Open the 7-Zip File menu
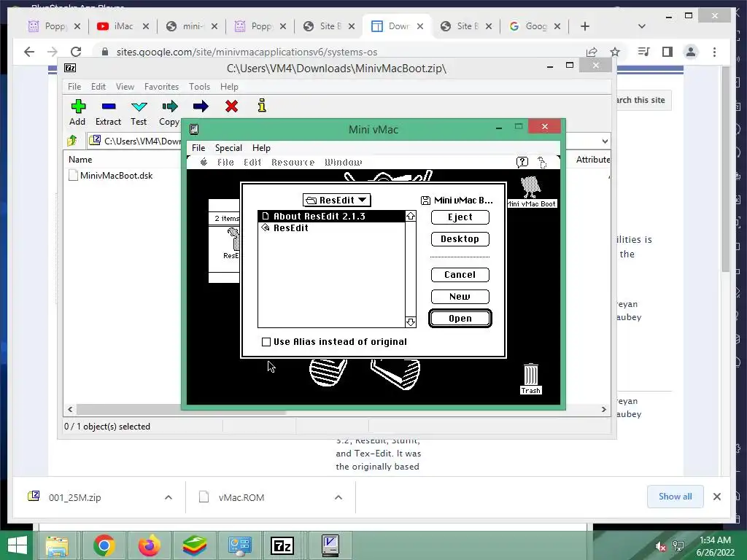 (74, 87)
